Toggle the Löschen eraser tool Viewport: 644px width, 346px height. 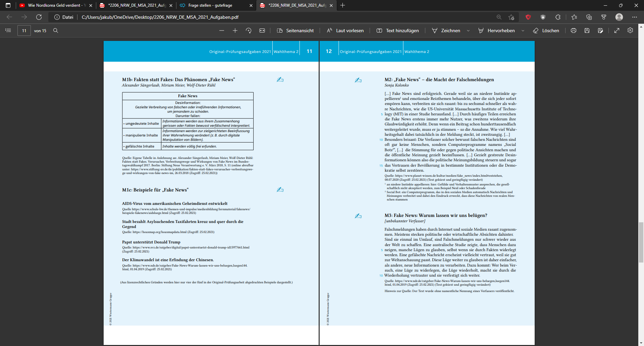pos(546,31)
